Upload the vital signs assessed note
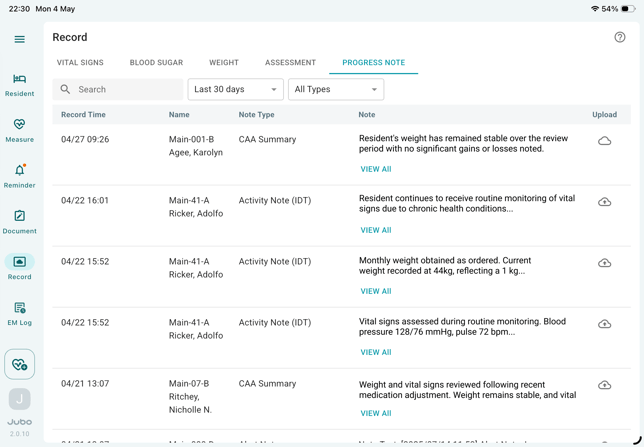The height and width of the screenshot is (447, 644). (x=604, y=324)
